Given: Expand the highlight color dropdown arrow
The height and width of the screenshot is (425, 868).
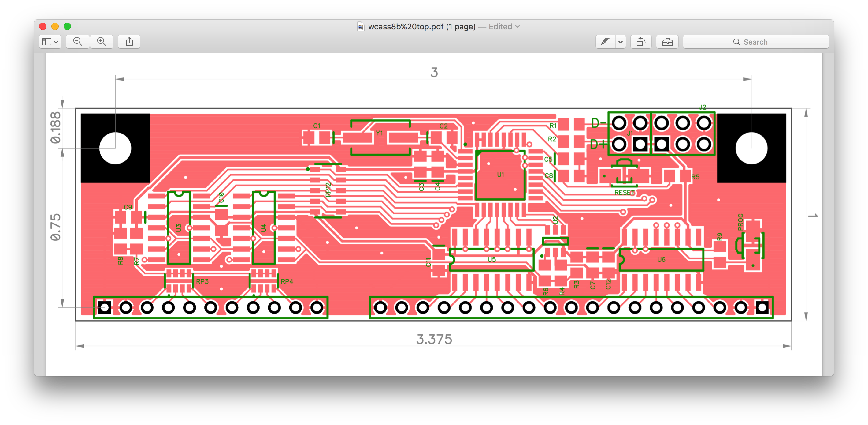Looking at the screenshot, I should pyautogui.click(x=620, y=42).
